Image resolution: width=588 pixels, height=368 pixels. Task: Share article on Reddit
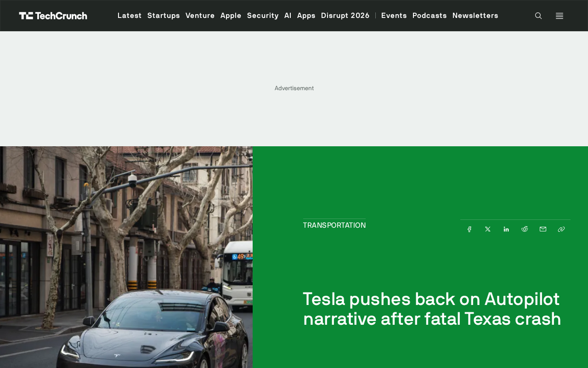pos(525,229)
